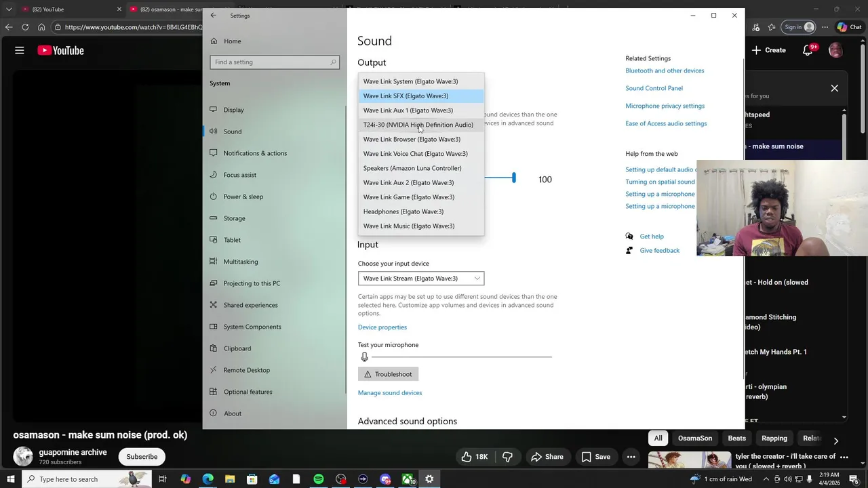This screenshot has width=868, height=488.
Task: Open Spotify from the taskbar
Action: tap(319, 479)
